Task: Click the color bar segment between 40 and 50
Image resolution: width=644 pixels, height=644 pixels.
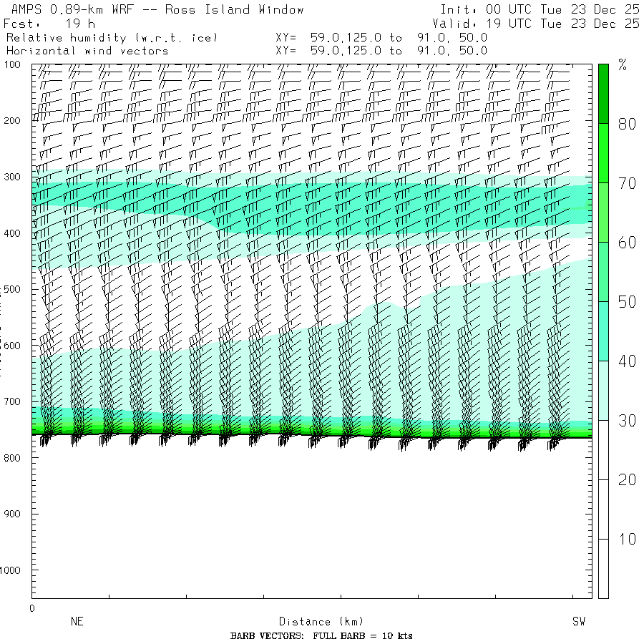Action: click(603, 331)
